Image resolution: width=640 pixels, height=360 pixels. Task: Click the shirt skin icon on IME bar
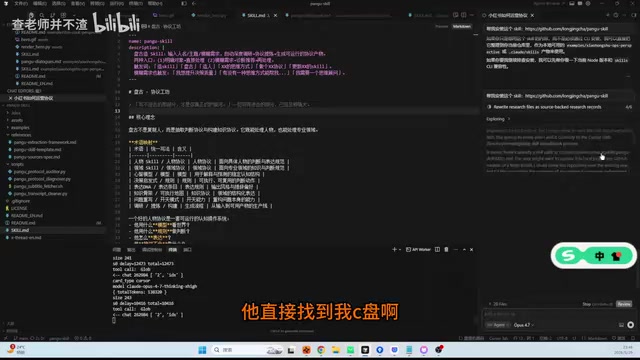pyautogui.click(x=616, y=256)
